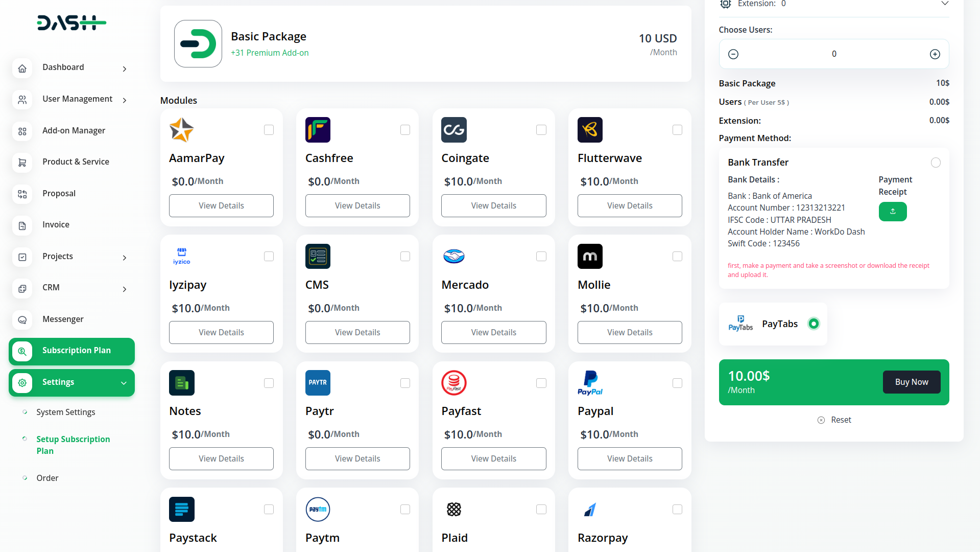Open the Order submenu item
This screenshot has height=552, width=980.
[x=47, y=478]
